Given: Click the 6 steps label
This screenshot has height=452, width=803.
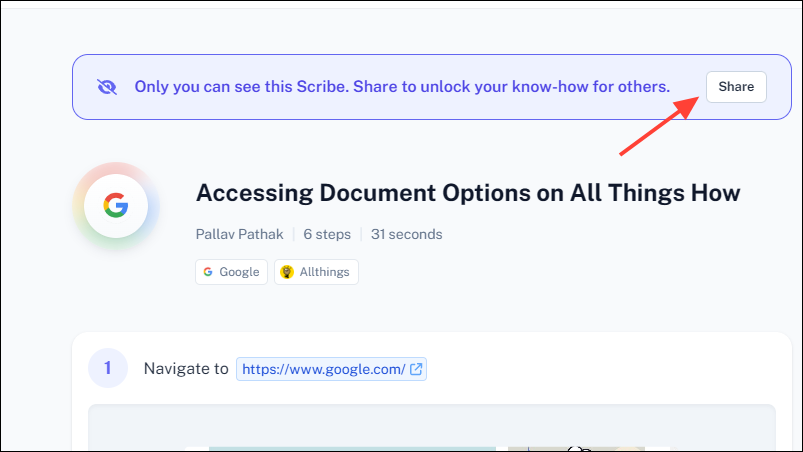Looking at the screenshot, I should click(327, 234).
